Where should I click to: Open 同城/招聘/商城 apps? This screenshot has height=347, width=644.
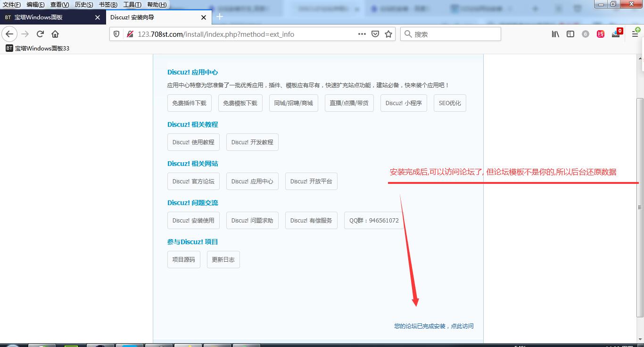click(x=294, y=103)
